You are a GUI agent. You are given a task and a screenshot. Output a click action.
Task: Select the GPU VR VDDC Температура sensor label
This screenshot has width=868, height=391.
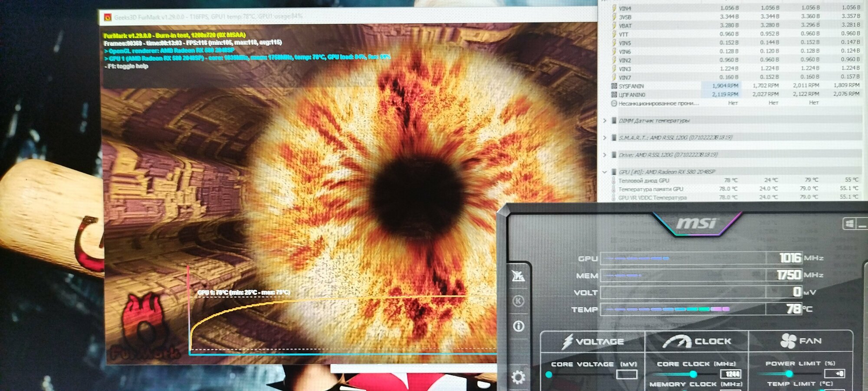tap(652, 197)
